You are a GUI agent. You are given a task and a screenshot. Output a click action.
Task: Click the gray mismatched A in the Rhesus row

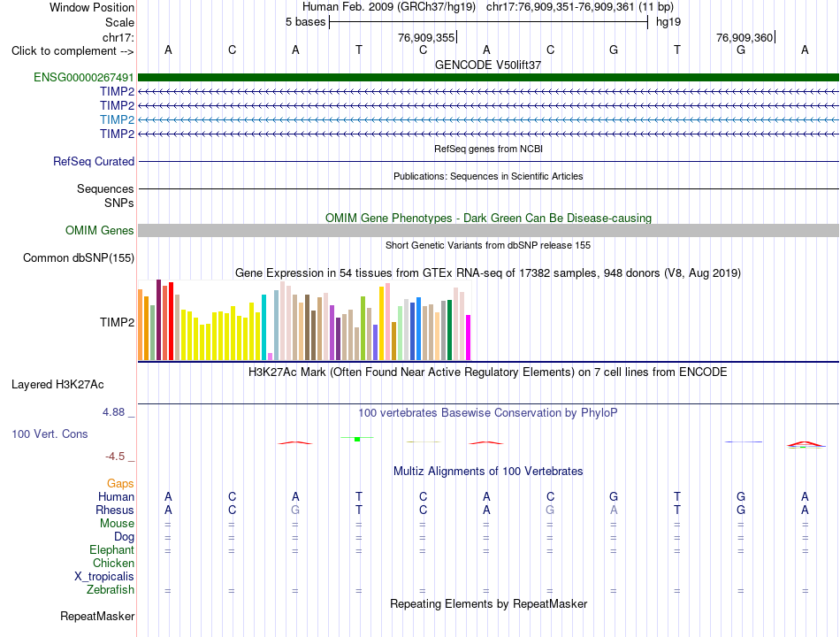pos(614,510)
